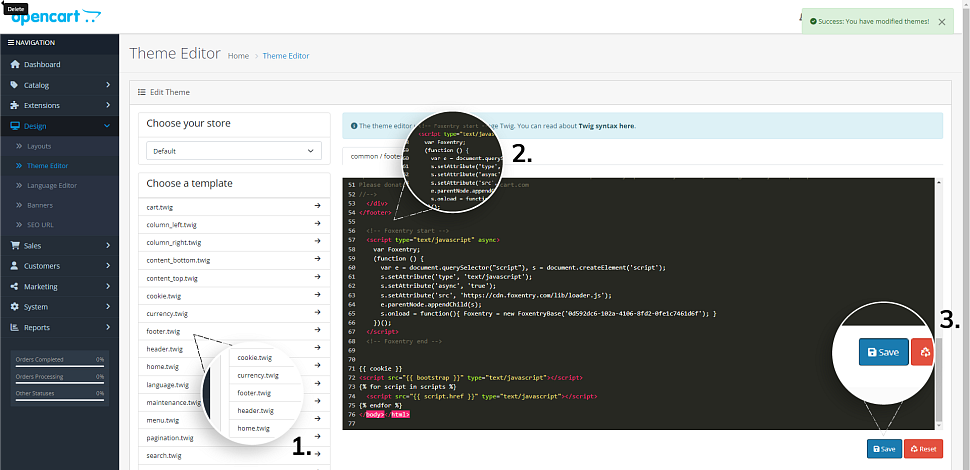Go to Home breadcrumb
Viewport: 970px width, 470px height.
[238, 56]
